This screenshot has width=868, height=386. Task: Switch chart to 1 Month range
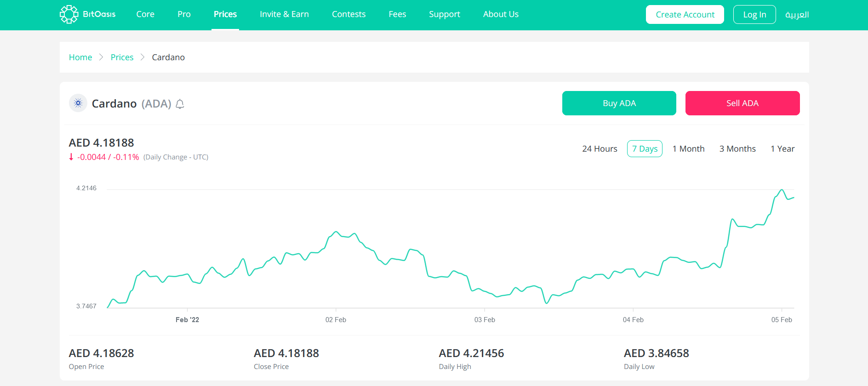click(x=688, y=149)
